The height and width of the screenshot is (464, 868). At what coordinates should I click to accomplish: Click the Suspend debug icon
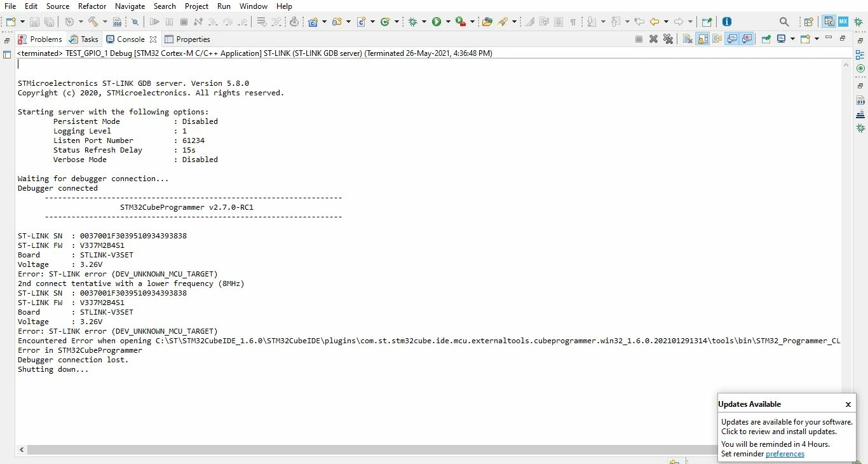tap(169, 22)
